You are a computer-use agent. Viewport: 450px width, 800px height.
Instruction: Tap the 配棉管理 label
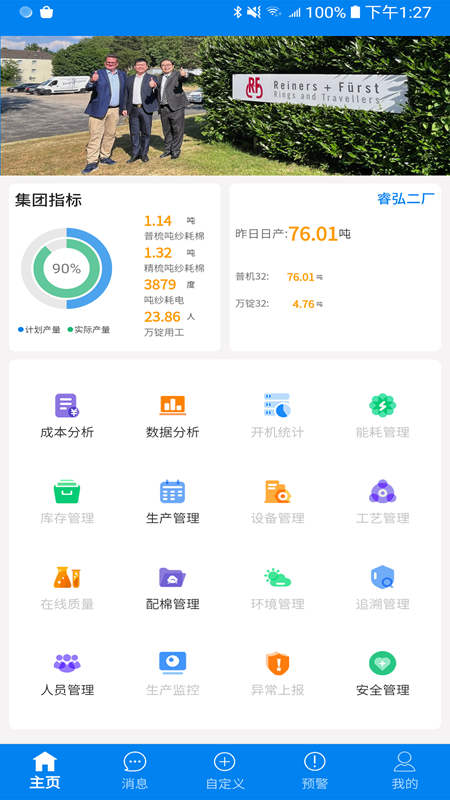point(172,604)
